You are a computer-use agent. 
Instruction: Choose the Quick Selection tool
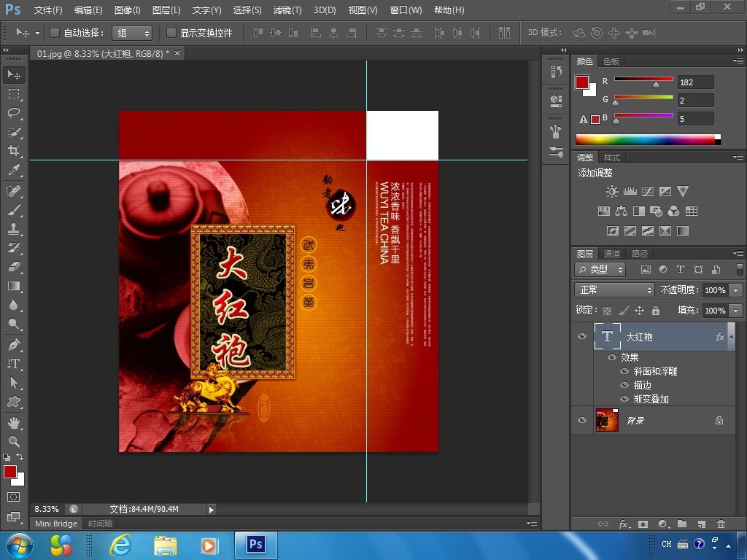tap(14, 132)
